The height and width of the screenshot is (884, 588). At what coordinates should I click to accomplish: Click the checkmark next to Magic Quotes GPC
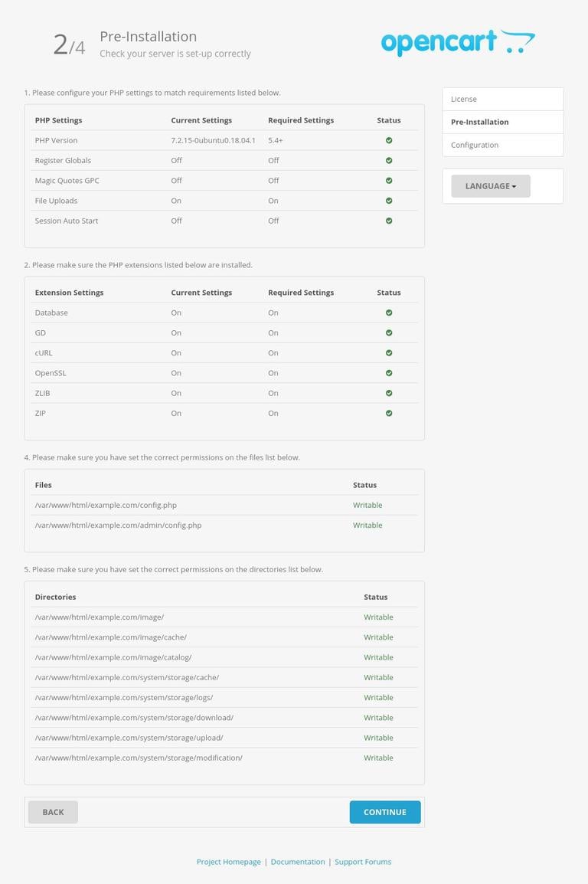tap(389, 180)
